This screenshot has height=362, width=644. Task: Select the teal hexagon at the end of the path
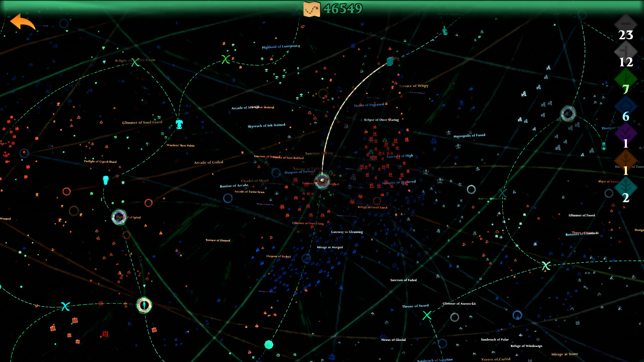click(390, 62)
